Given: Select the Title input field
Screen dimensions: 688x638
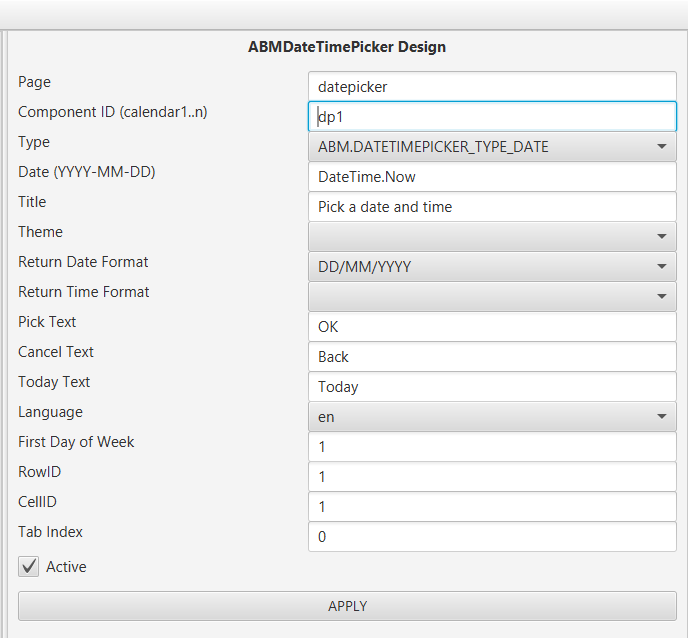Looking at the screenshot, I should point(491,207).
